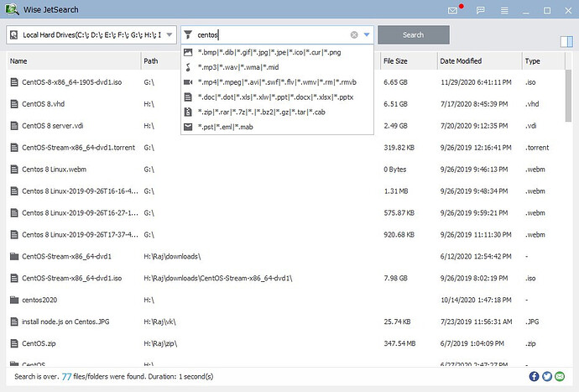Select file icon of Centos 8 Linux.webm
This screenshot has width=579, height=392.
[x=14, y=170]
